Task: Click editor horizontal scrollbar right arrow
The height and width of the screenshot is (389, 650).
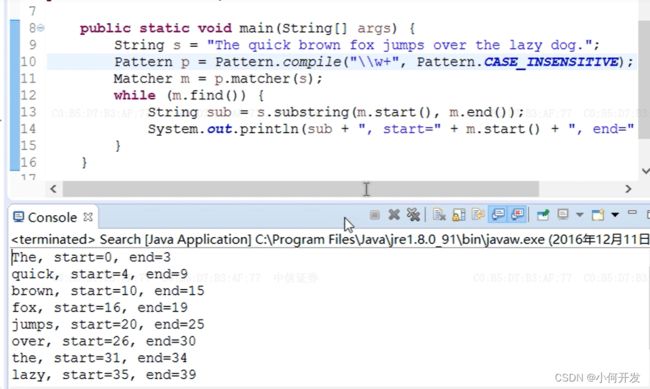Action: point(628,189)
